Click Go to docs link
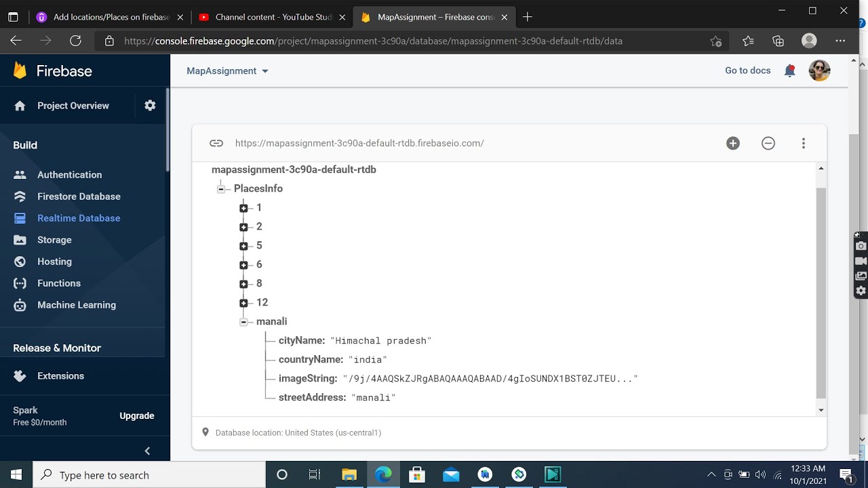The width and height of the screenshot is (868, 488). [x=747, y=70]
